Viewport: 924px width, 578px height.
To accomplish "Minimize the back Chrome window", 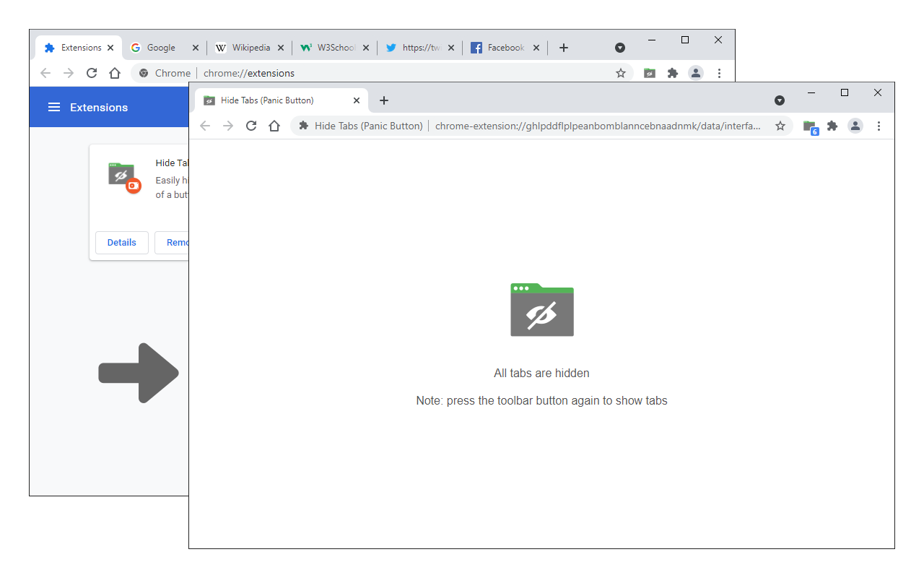I will [x=652, y=40].
